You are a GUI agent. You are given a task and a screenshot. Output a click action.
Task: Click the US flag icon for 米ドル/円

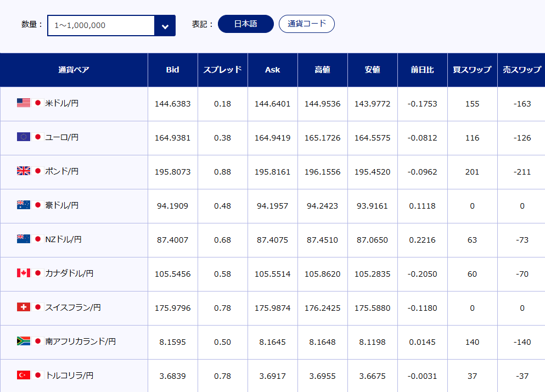[24, 103]
